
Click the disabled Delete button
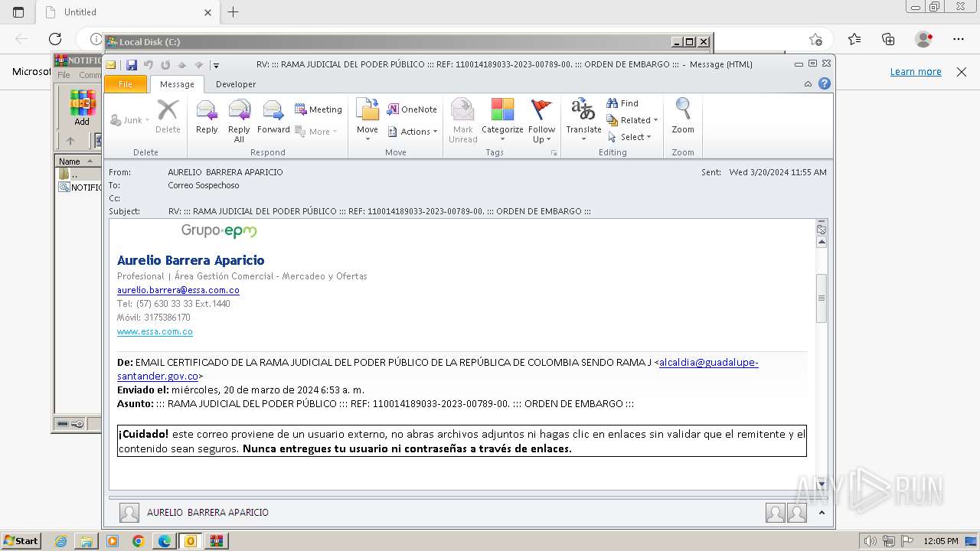coord(168,117)
